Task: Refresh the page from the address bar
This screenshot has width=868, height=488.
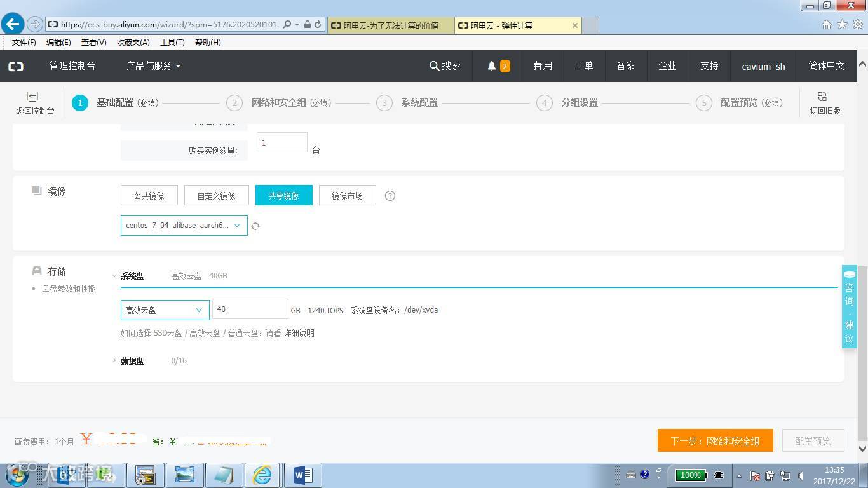Action: coord(318,24)
